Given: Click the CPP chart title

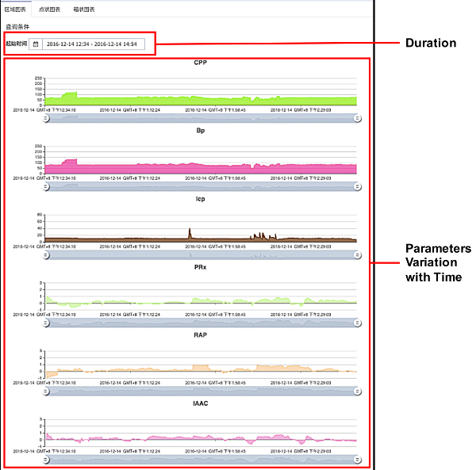Looking at the screenshot, I should (x=201, y=63).
